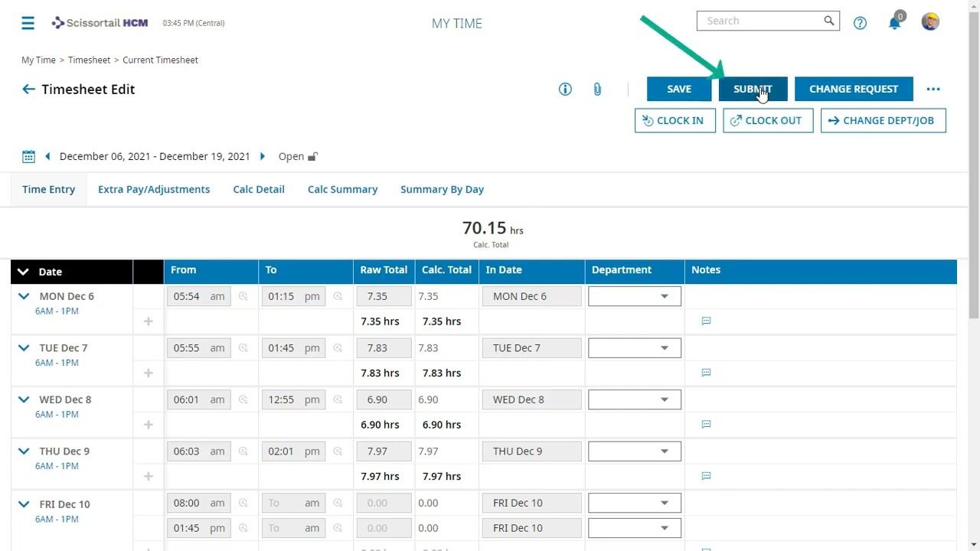Click the SUBMIT button
Image resolution: width=980 pixels, height=551 pixels.
pyautogui.click(x=753, y=89)
